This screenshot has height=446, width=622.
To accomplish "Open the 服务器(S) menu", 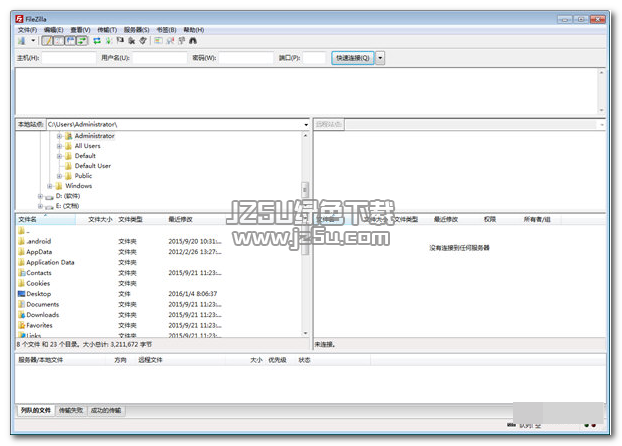I will pos(136,30).
